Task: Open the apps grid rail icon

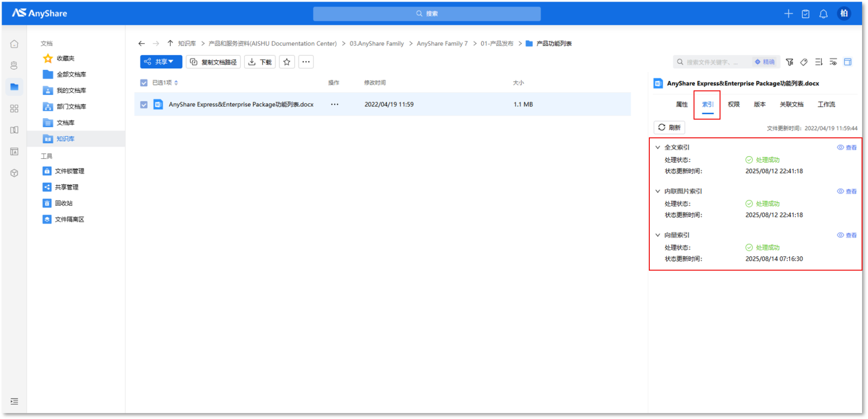Action: [14, 108]
